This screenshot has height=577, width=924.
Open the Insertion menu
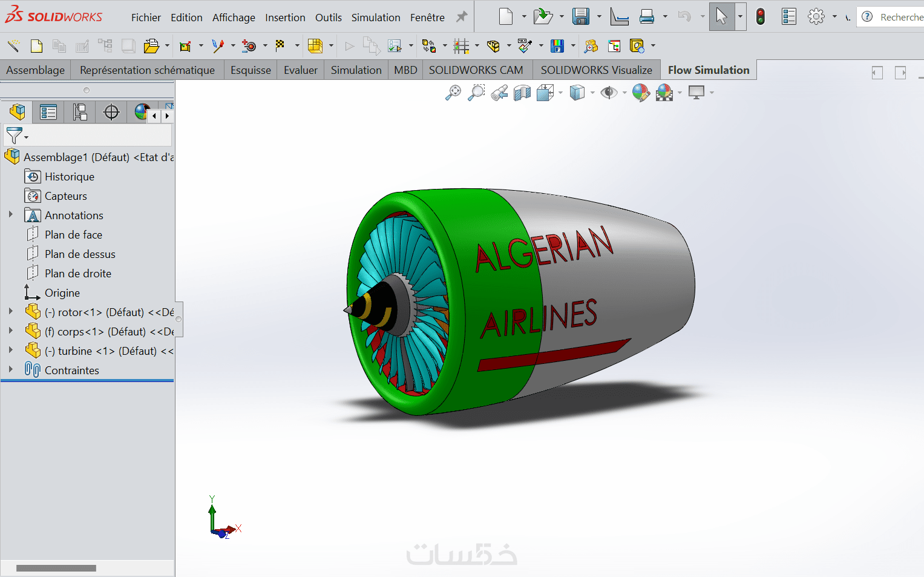[285, 18]
